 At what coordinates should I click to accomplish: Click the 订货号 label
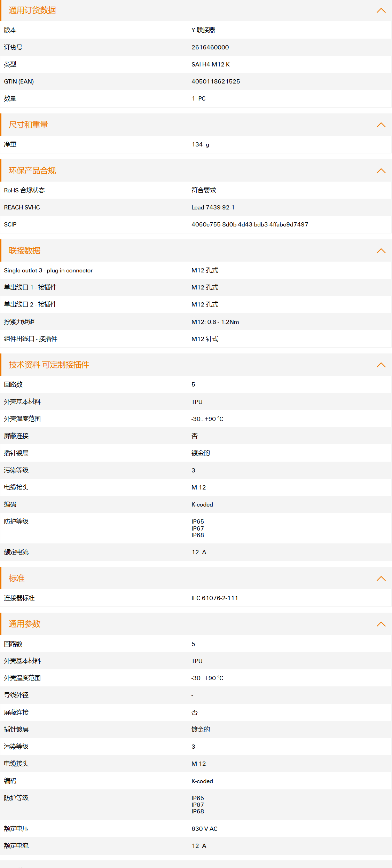tap(13, 47)
